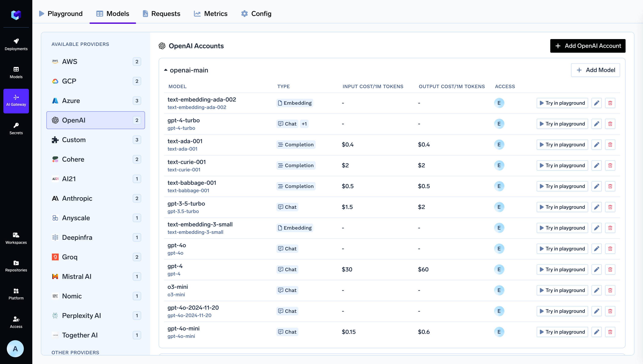
Task: Collapse the openai-main account section
Action: tap(166, 70)
